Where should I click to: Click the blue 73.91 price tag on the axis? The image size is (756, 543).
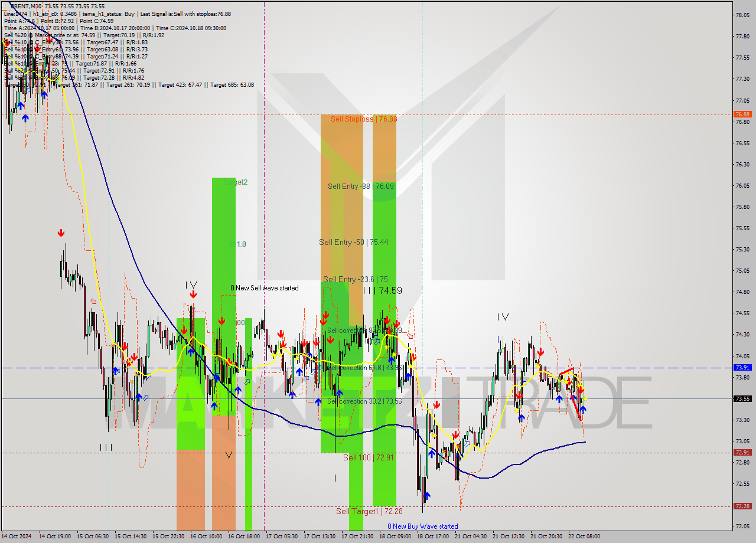click(x=742, y=367)
